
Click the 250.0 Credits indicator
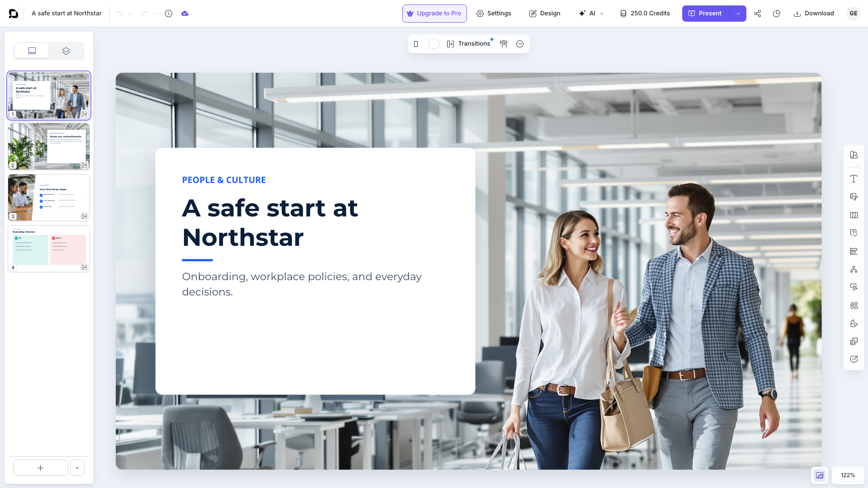click(x=645, y=14)
